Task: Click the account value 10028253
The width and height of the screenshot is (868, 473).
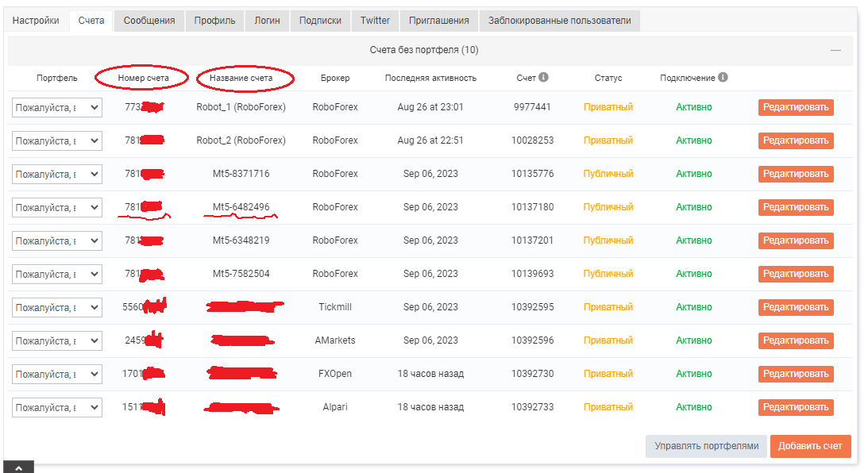Action: 532,140
